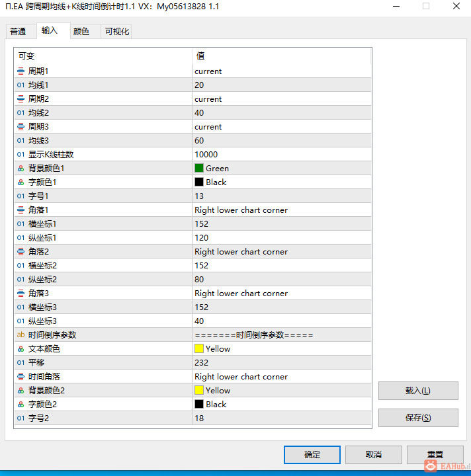Open the 角落3 corner value list
This screenshot has height=476, width=471.
point(282,294)
